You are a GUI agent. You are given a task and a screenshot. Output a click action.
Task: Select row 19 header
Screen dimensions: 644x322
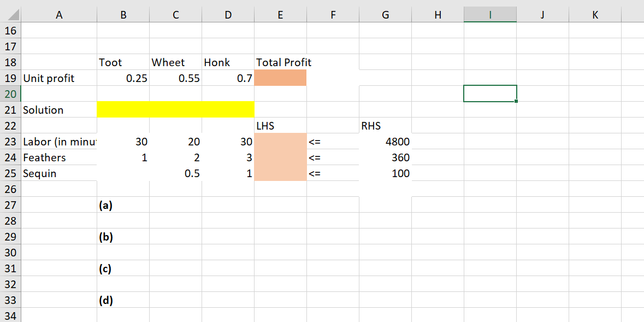pyautogui.click(x=10, y=78)
